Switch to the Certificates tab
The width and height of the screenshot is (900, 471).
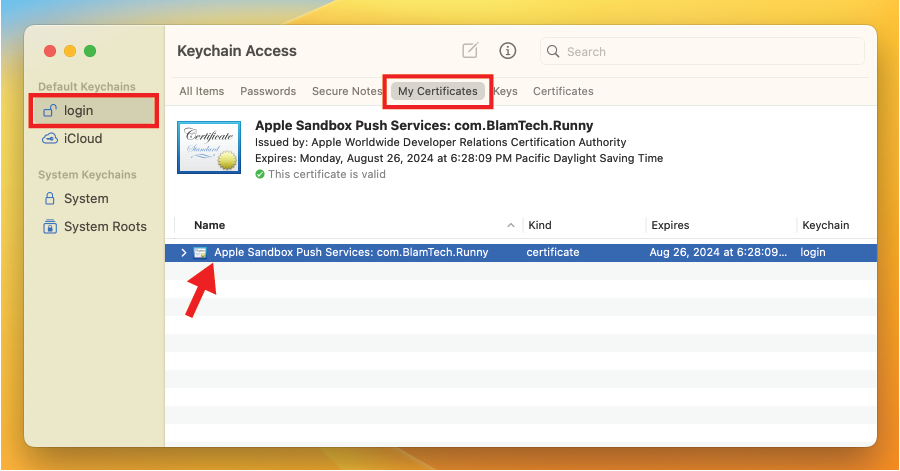click(x=563, y=91)
